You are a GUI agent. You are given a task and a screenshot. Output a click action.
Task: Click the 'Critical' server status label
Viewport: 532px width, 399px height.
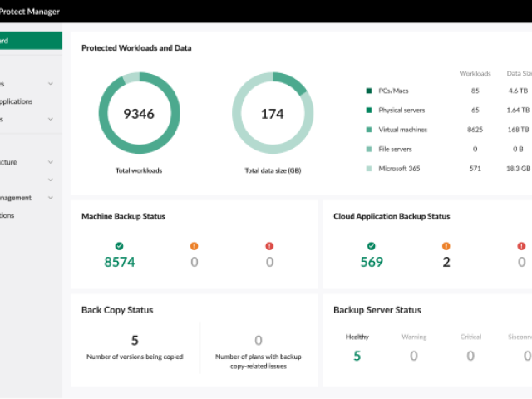coord(470,337)
